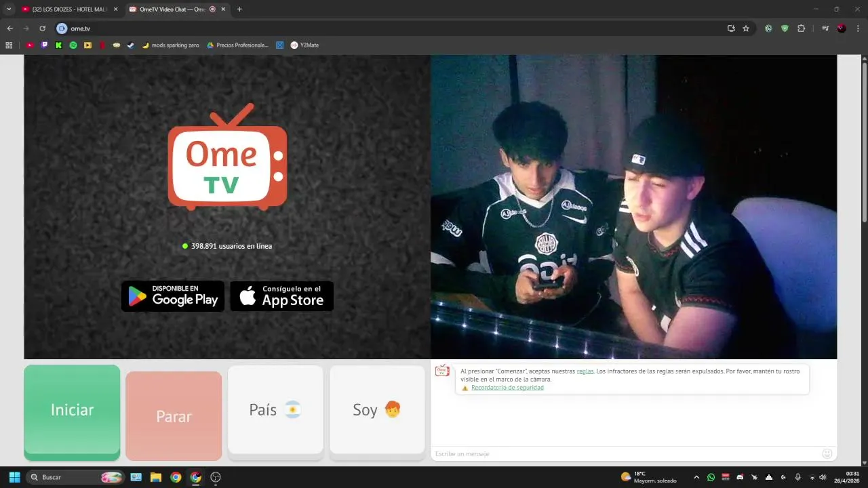Open the Kick bookmark

pyautogui.click(x=58, y=45)
